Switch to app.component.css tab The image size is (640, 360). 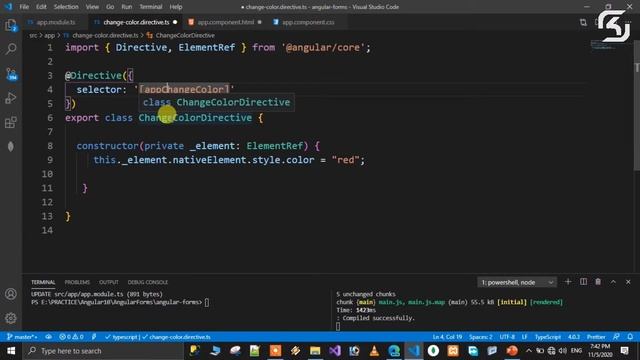[308, 22]
